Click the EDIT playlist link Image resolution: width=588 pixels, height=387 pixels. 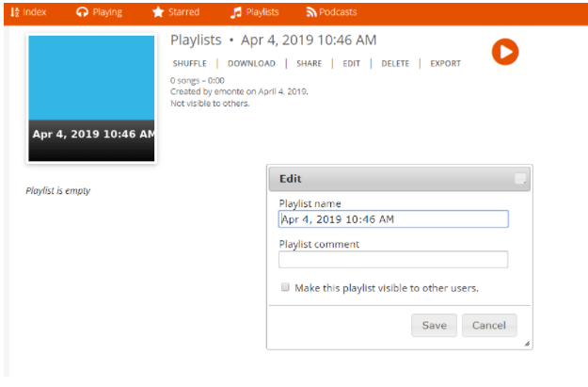point(351,64)
